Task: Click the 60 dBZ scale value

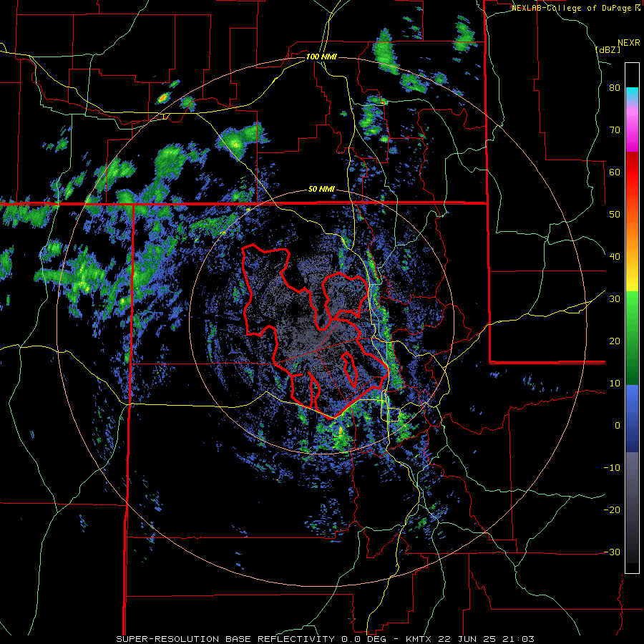Action: click(x=615, y=172)
